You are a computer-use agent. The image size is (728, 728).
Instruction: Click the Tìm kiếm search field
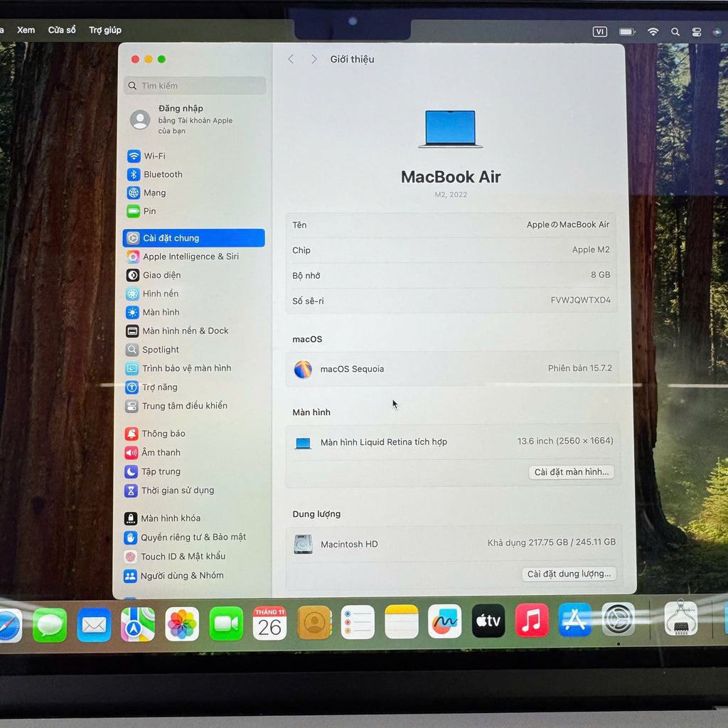tap(195, 86)
